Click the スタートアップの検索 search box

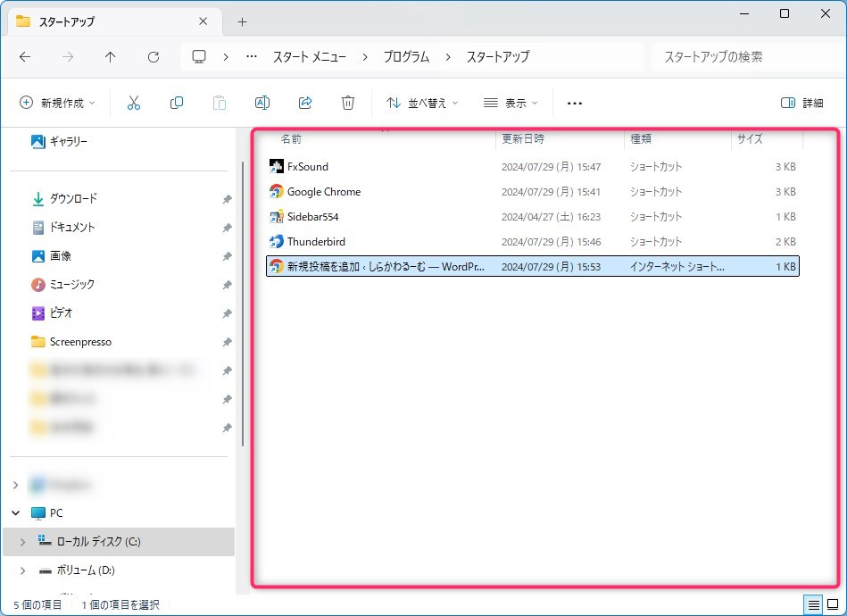pyautogui.click(x=741, y=56)
